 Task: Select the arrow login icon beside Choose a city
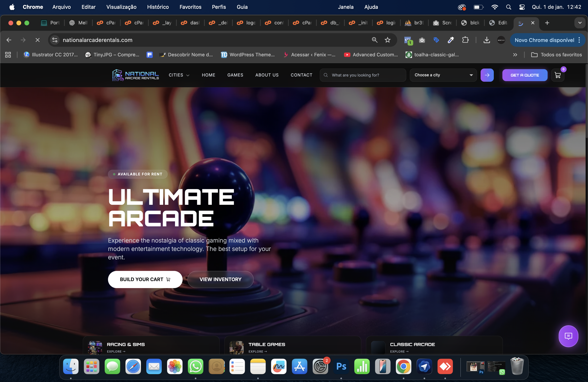point(487,75)
